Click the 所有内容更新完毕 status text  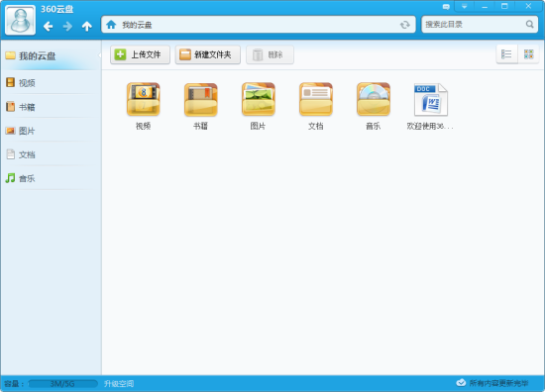click(x=498, y=383)
